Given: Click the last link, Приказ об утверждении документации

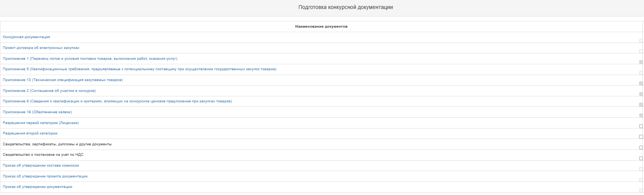Looking at the screenshot, I should 38,187.
